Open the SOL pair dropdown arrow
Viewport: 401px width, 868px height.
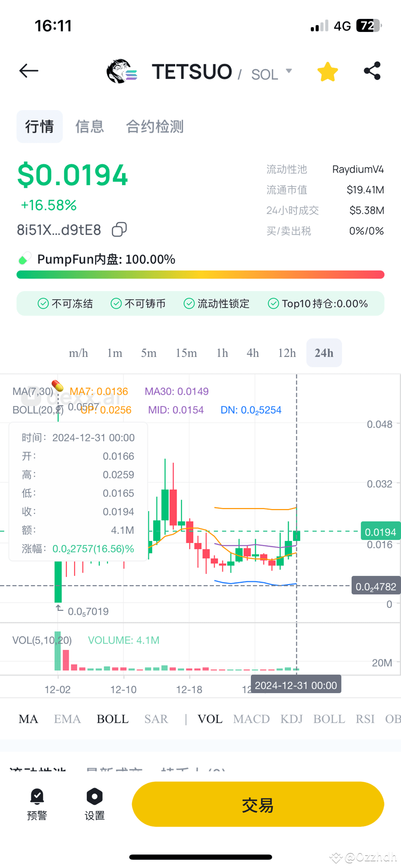[289, 71]
